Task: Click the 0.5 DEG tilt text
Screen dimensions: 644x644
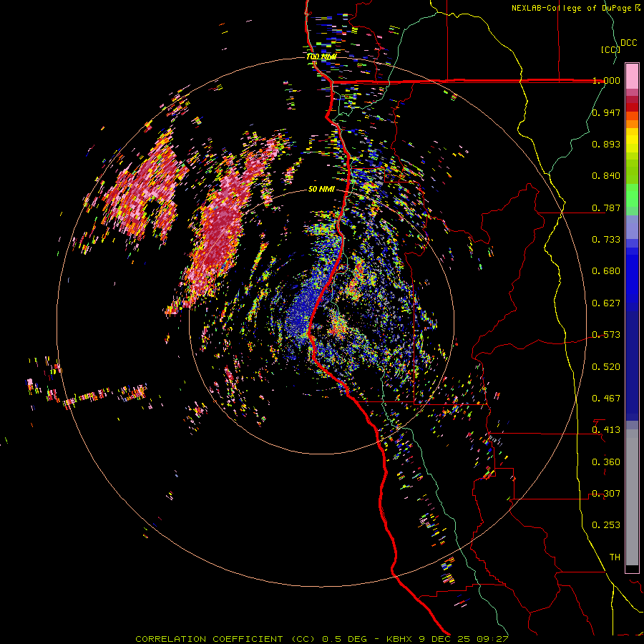Action: [x=346, y=639]
